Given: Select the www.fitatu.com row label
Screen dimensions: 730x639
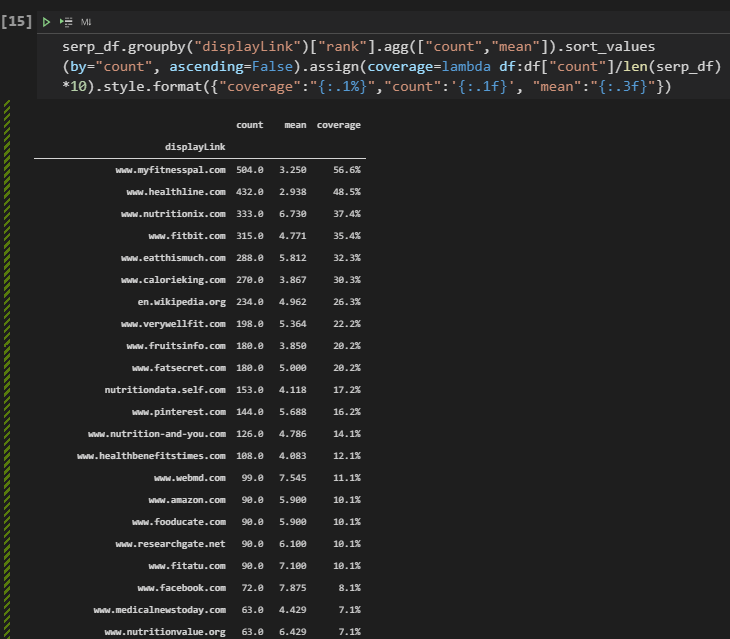Looking at the screenshot, I should coord(187,565).
